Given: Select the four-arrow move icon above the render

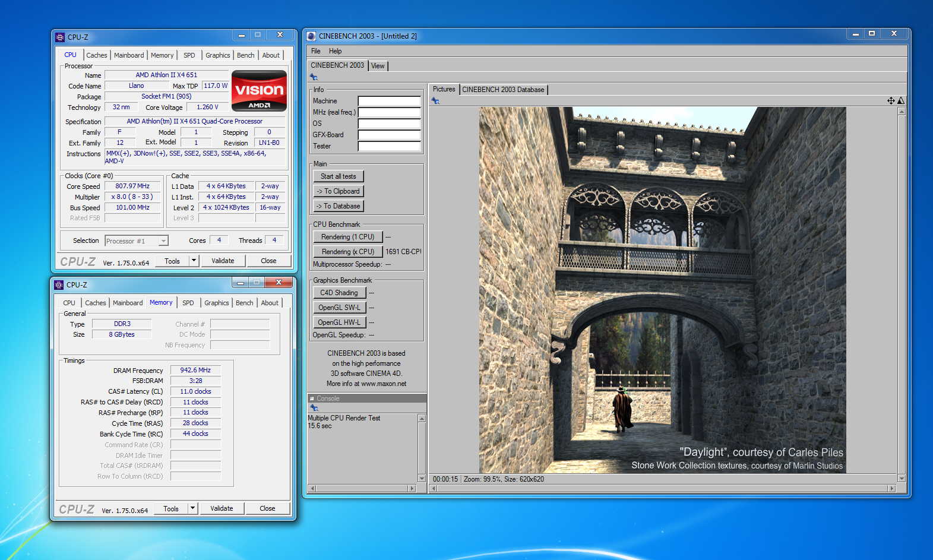Looking at the screenshot, I should coord(891,101).
